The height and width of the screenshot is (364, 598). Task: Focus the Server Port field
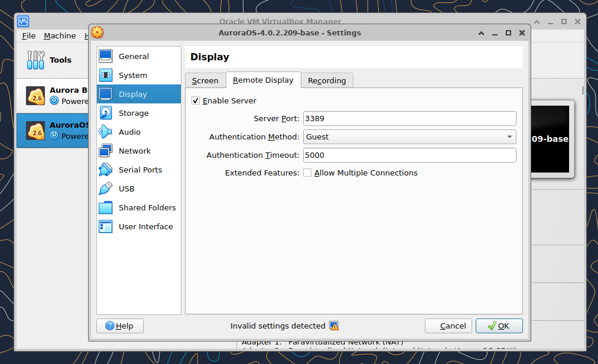point(409,118)
